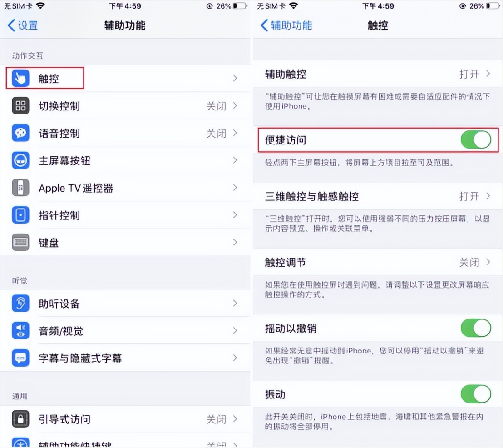This screenshot has height=448, width=503.
Task: Turn off the 摇动以撤销 switch
Action: pyautogui.click(x=475, y=328)
